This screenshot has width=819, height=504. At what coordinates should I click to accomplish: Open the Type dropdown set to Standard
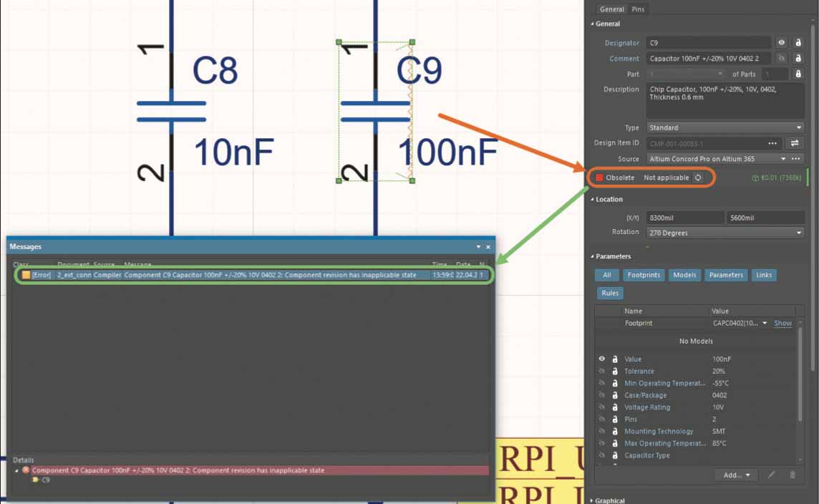click(725, 127)
